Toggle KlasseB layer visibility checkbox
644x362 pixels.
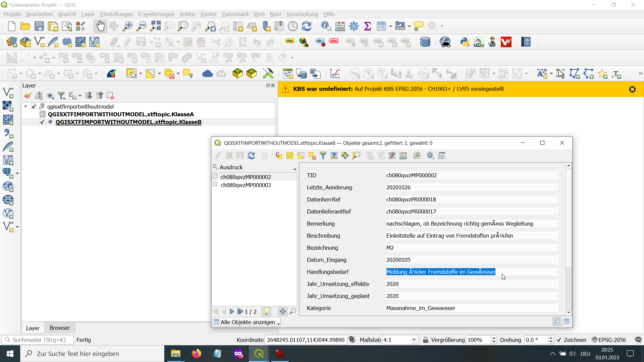tap(42, 122)
